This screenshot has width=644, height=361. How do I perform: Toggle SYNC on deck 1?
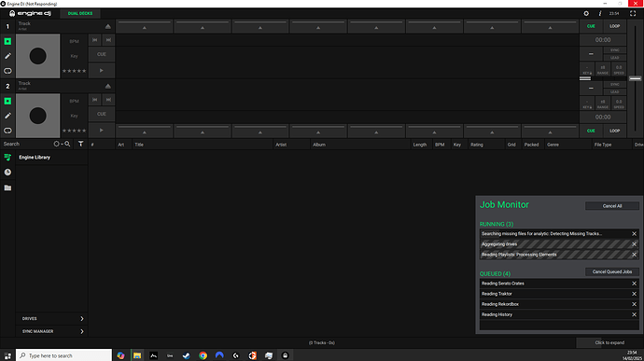click(x=614, y=50)
